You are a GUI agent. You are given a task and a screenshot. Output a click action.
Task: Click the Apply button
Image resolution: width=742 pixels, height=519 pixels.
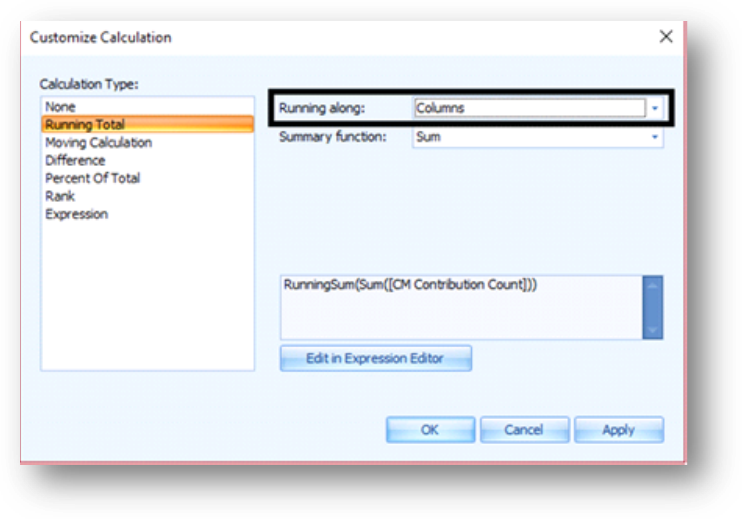point(618,430)
